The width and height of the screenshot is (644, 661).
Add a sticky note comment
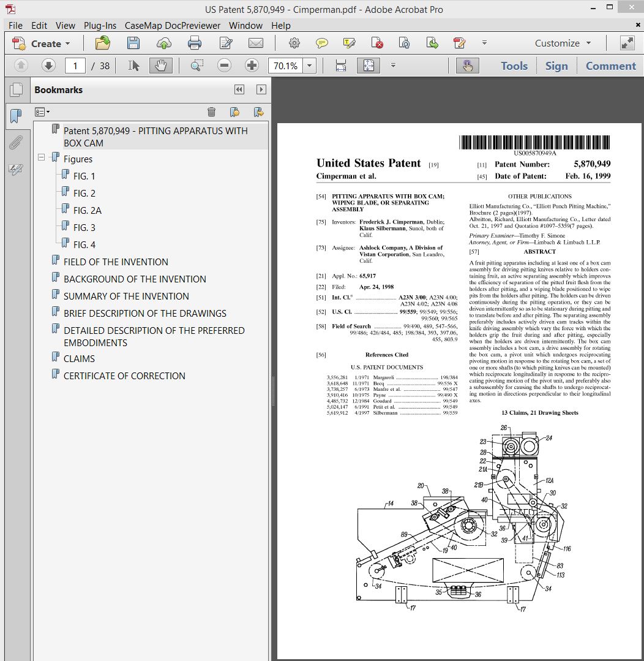322,43
